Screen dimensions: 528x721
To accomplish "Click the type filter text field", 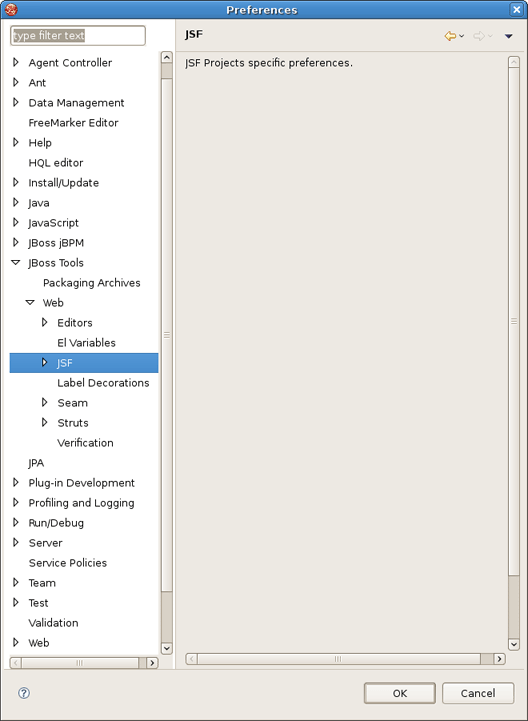I will point(78,35).
